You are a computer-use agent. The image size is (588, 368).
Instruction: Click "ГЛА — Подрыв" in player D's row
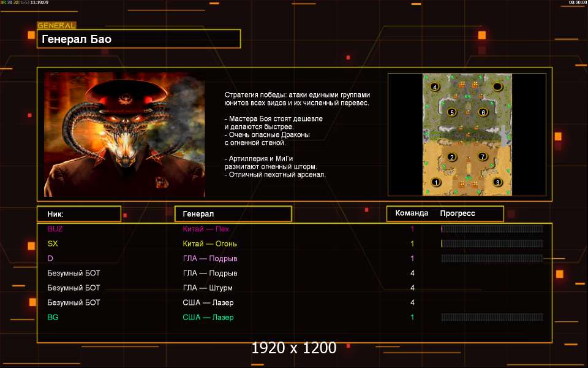pos(210,258)
